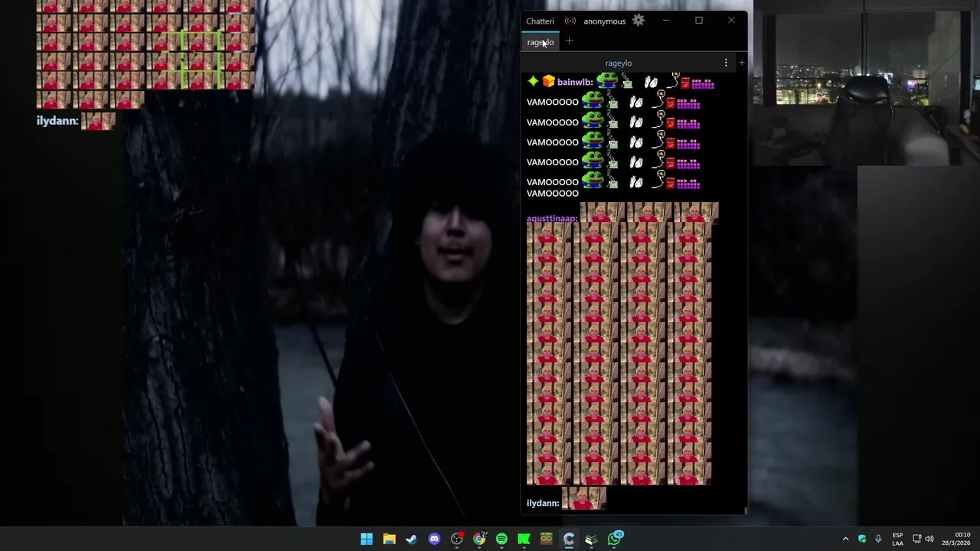980x551 pixels.
Task: Click the Chatteri window title text
Action: tap(540, 21)
